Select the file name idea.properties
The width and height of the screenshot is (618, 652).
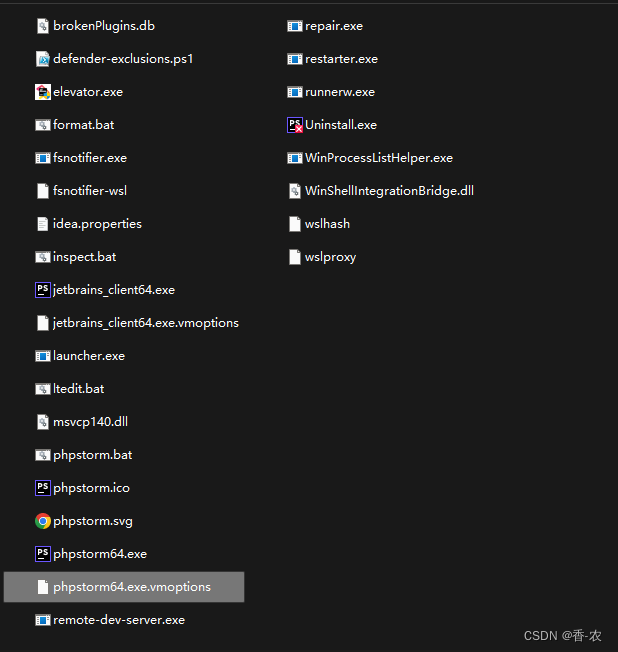coord(97,224)
